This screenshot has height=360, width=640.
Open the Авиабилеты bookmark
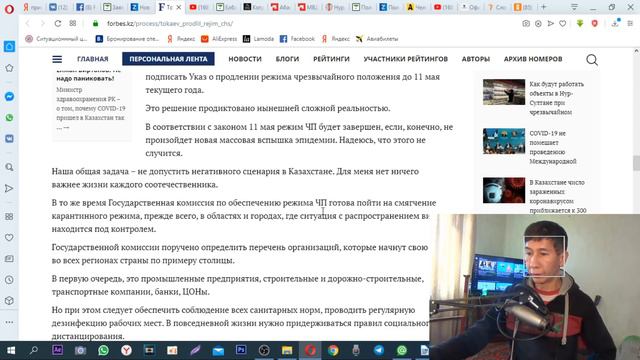377,39
